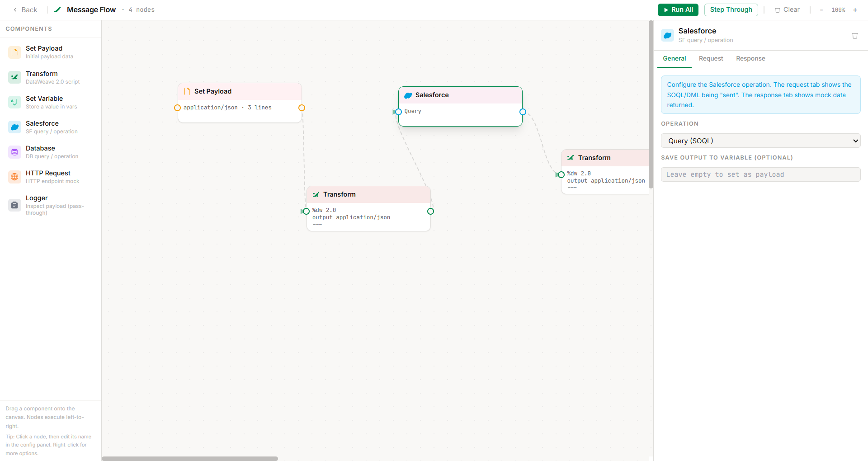Click the Set Payload node input port
Image resolution: width=868 pixels, height=461 pixels.
[x=177, y=108]
